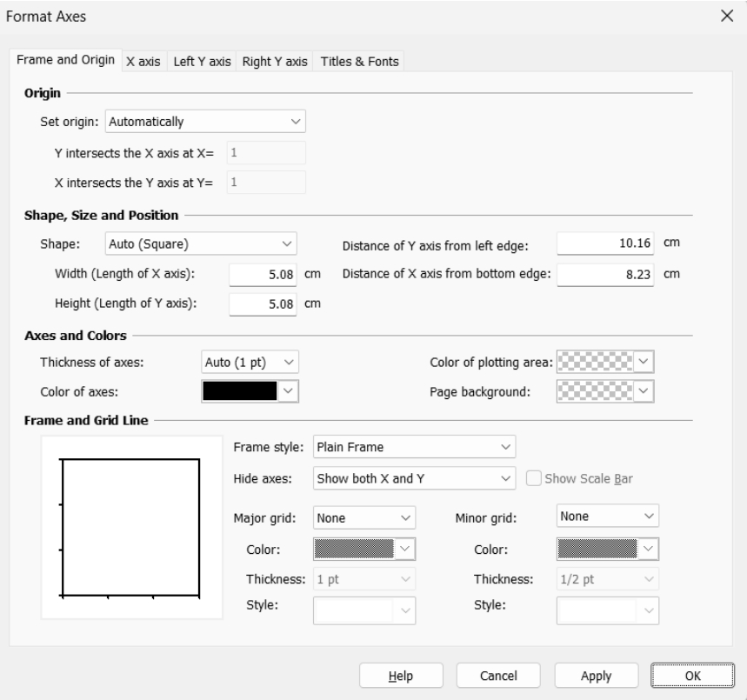747x700 pixels.
Task: Open the Shape dropdown
Action: [201, 243]
